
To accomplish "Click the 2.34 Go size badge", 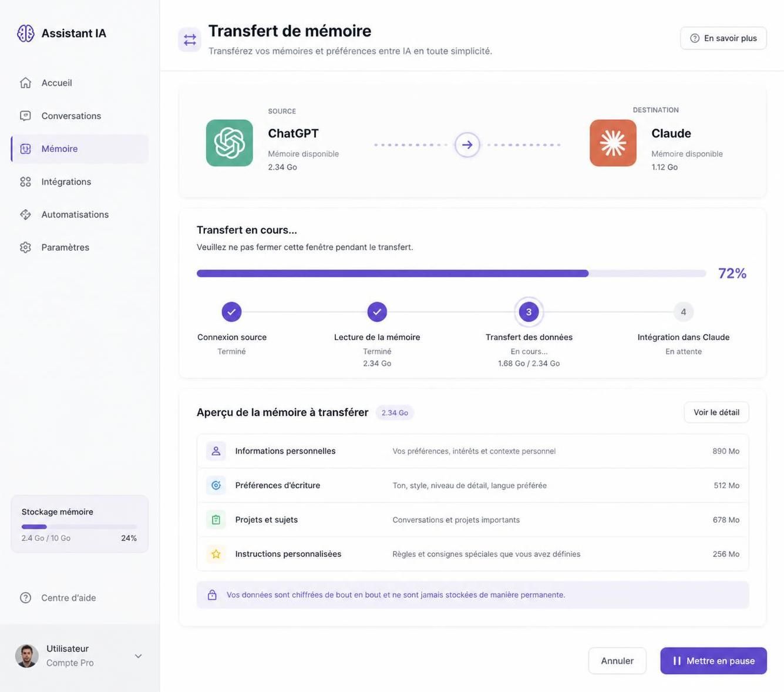I will tap(395, 413).
